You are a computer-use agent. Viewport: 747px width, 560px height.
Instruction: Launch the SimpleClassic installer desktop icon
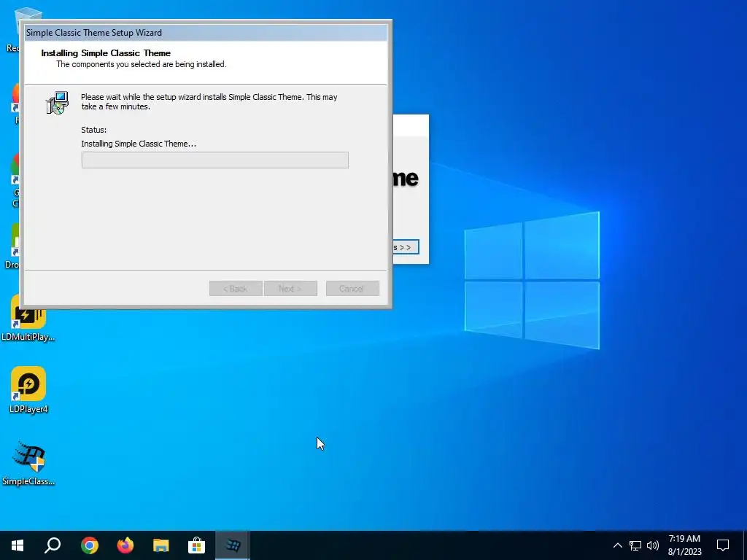[28, 463]
